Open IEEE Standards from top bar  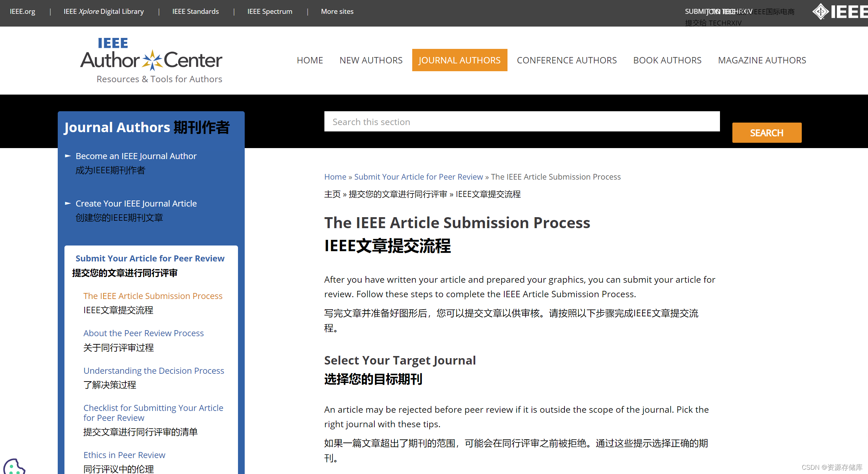[195, 11]
